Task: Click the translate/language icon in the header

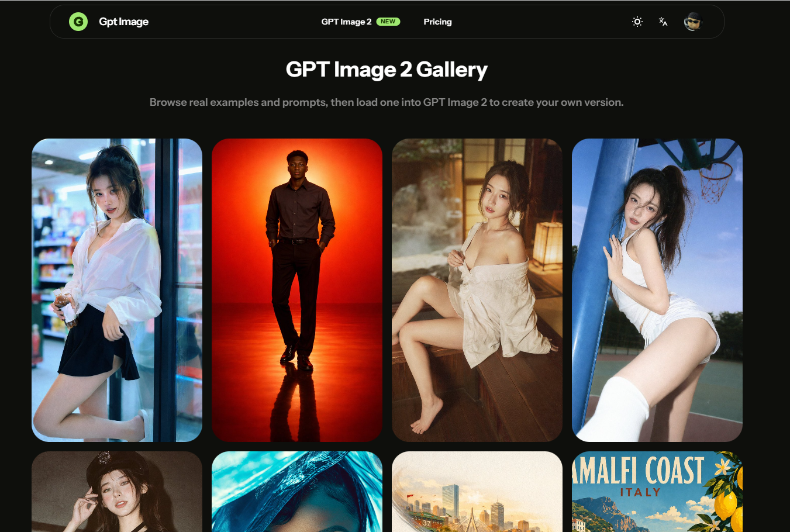Action: click(x=663, y=22)
